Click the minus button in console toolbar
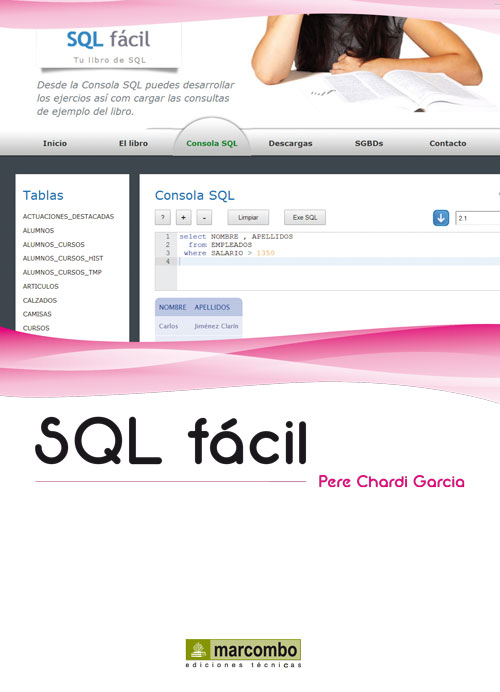The image size is (500, 692). 204,218
